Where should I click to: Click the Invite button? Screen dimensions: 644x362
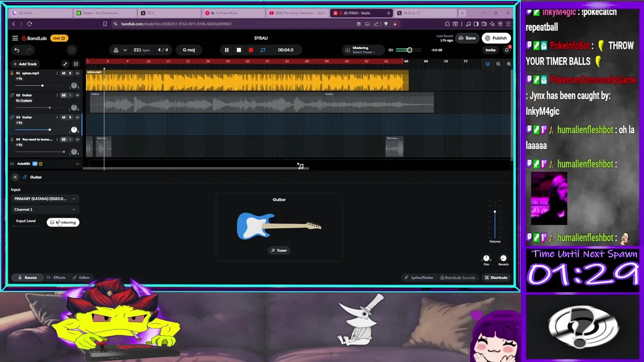click(x=490, y=50)
